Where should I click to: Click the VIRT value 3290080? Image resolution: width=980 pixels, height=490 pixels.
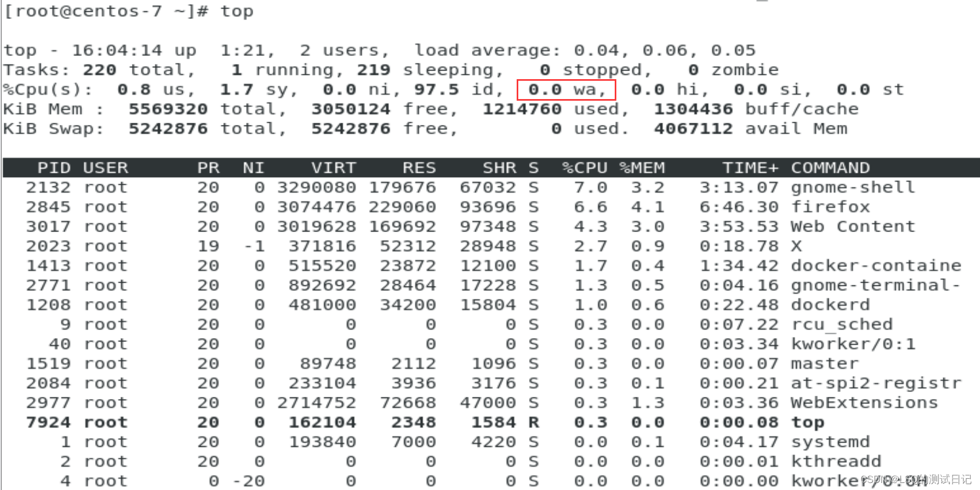click(x=316, y=187)
